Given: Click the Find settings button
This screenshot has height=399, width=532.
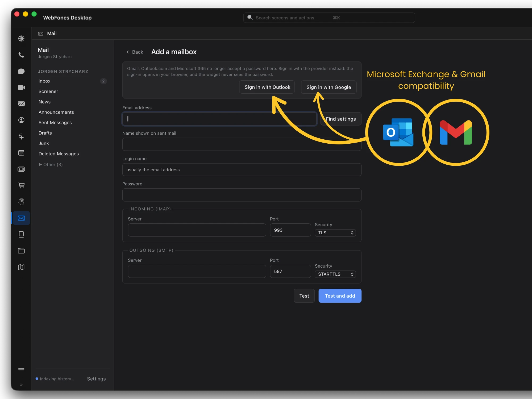Looking at the screenshot, I should pyautogui.click(x=341, y=119).
